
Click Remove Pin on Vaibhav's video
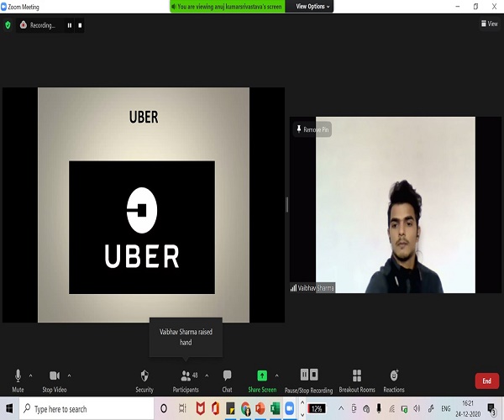[312, 129]
